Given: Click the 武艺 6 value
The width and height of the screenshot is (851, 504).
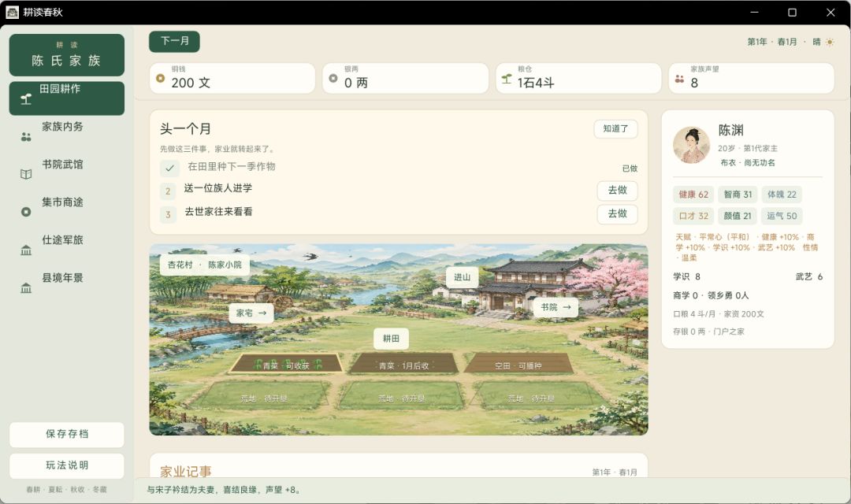Looking at the screenshot, I should 808,276.
